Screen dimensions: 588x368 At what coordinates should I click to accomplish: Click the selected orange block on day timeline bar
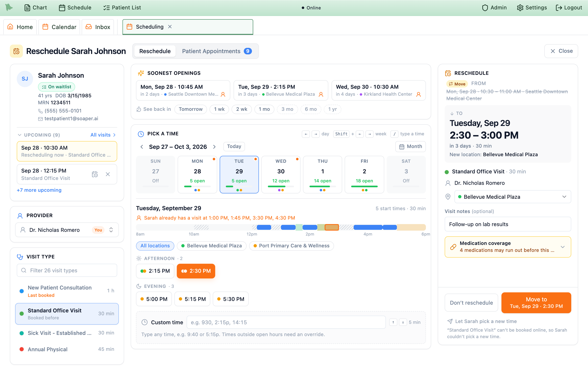coord(332,227)
